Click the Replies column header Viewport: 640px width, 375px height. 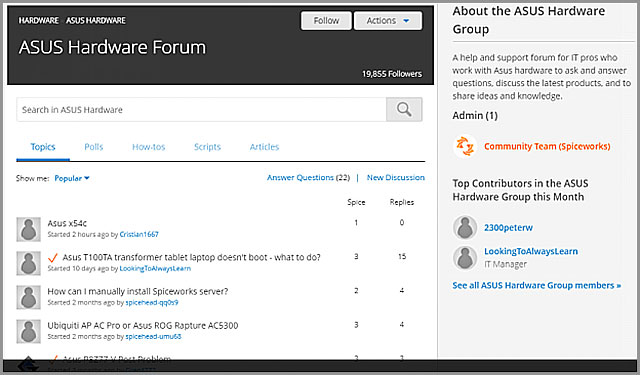(x=402, y=202)
